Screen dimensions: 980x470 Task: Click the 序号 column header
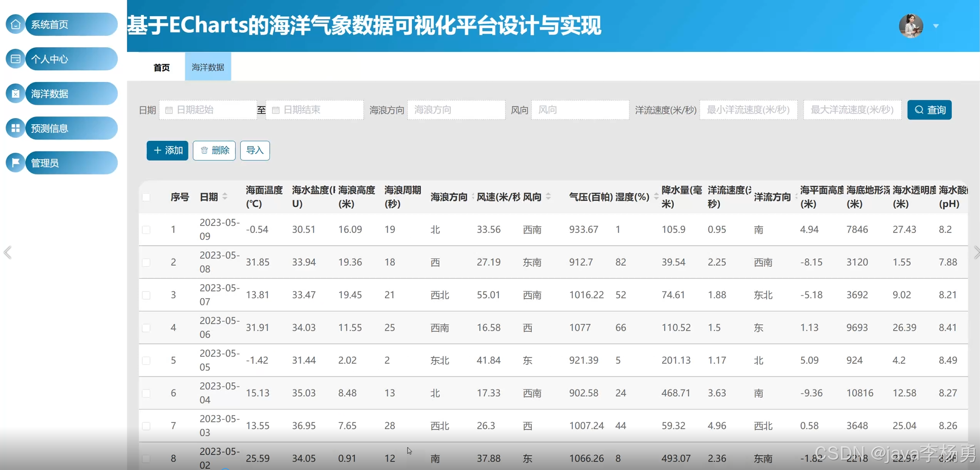coord(180,197)
